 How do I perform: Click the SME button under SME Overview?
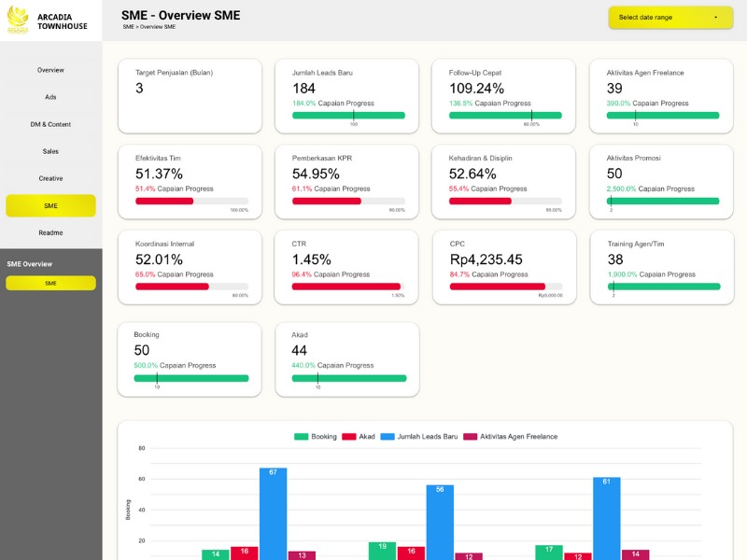tap(50, 283)
